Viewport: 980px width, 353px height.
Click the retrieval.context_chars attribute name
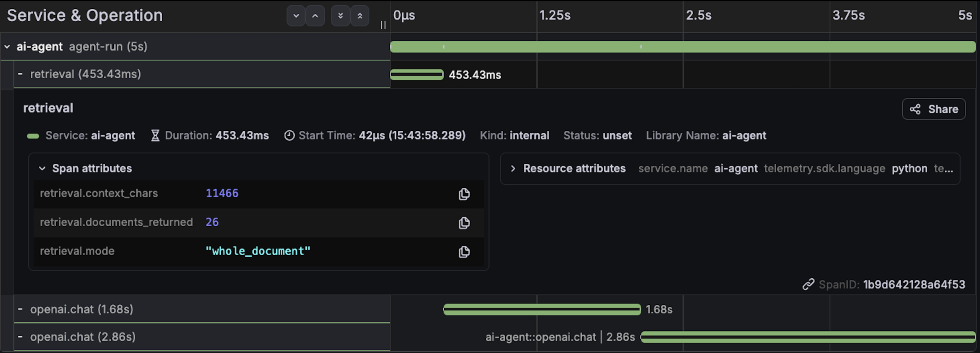[x=99, y=193]
